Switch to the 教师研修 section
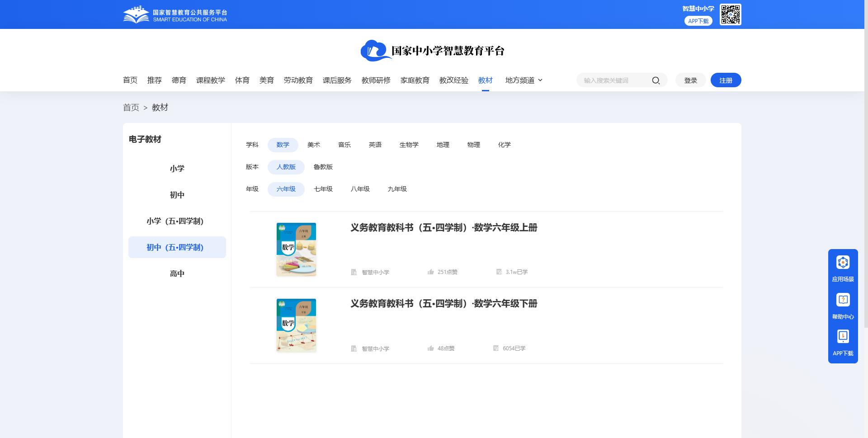The image size is (868, 438). [x=375, y=80]
